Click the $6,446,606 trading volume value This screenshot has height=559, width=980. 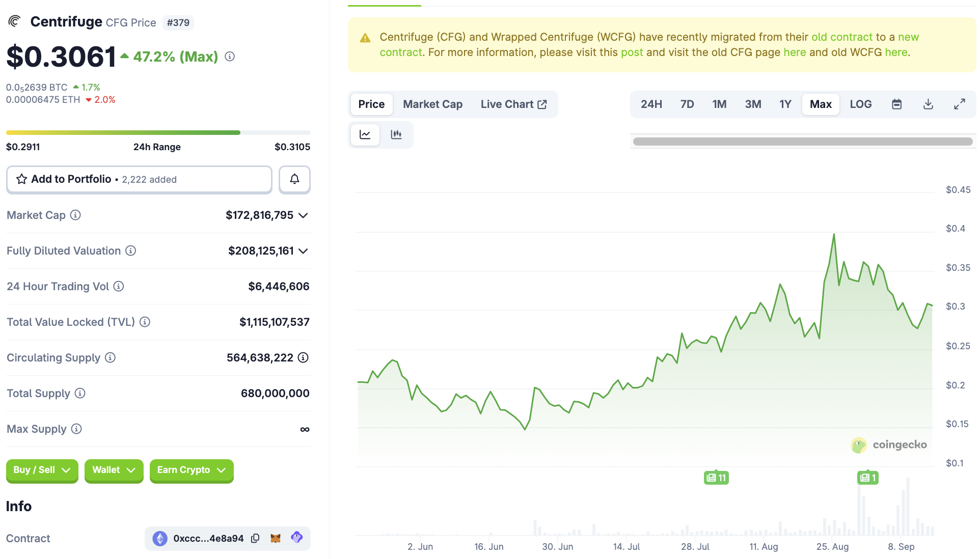click(279, 286)
